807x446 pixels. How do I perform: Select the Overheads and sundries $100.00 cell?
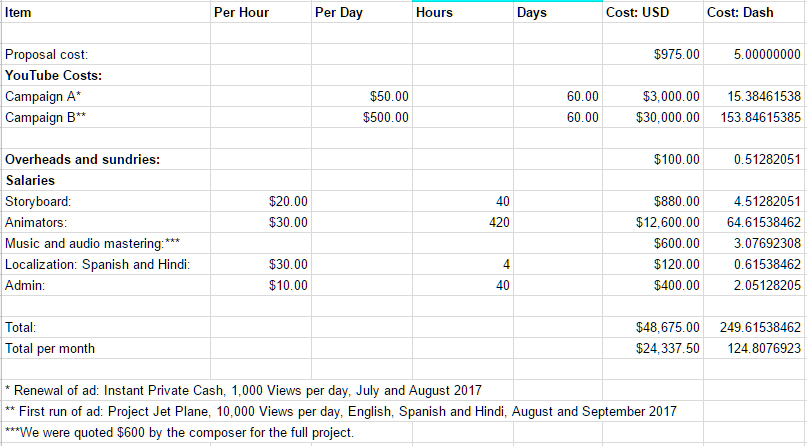click(653, 159)
